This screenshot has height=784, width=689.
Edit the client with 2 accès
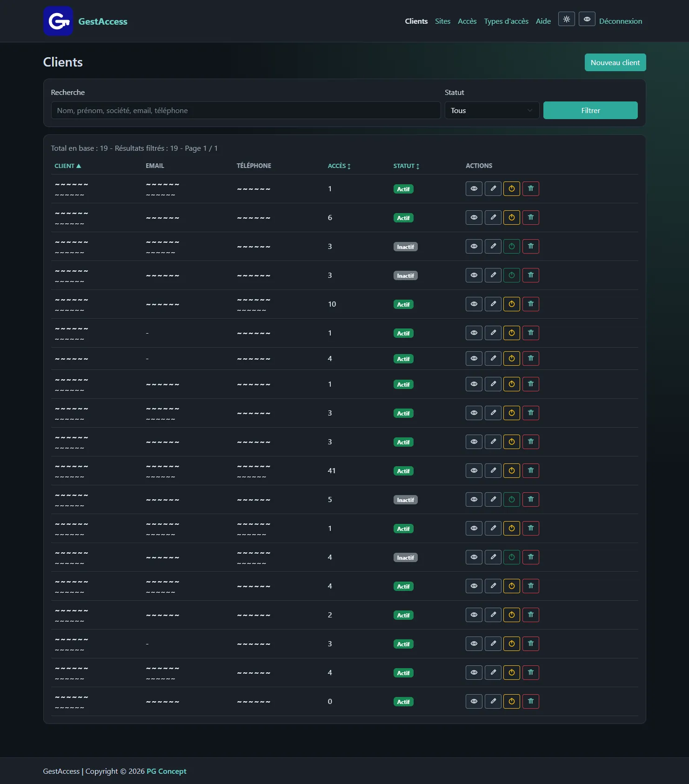tap(493, 615)
